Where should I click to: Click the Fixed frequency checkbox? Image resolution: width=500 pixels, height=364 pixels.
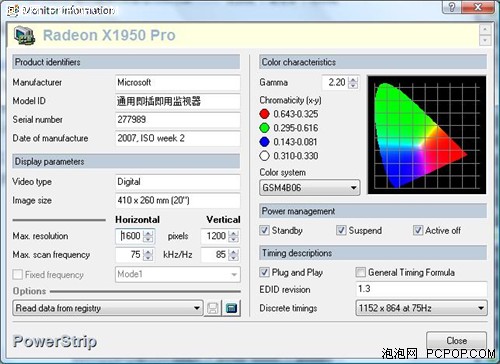[17, 275]
